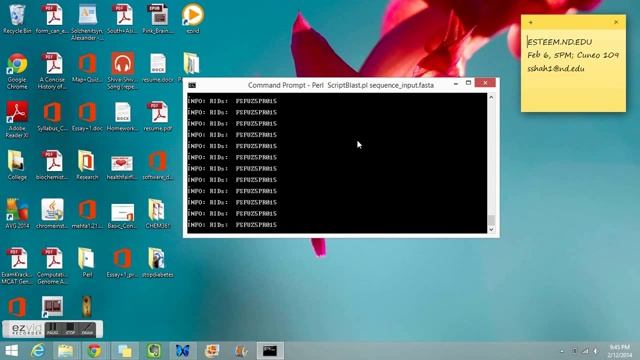The image size is (640, 360).
Task: Open volume control in system tray
Action: pos(596,351)
